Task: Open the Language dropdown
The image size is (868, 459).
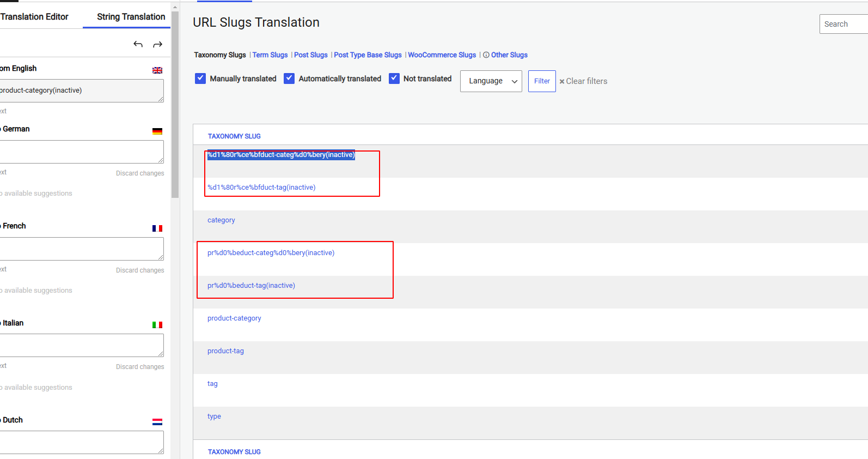Action: 491,81
